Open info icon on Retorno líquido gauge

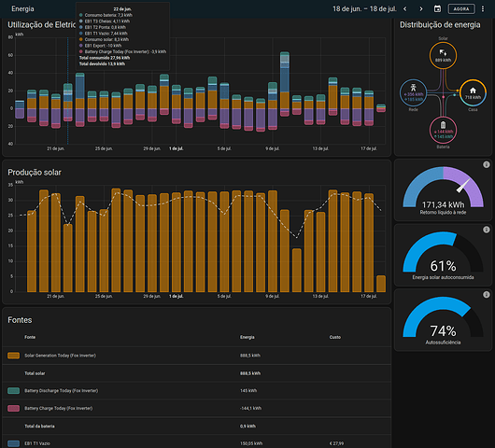click(x=487, y=164)
